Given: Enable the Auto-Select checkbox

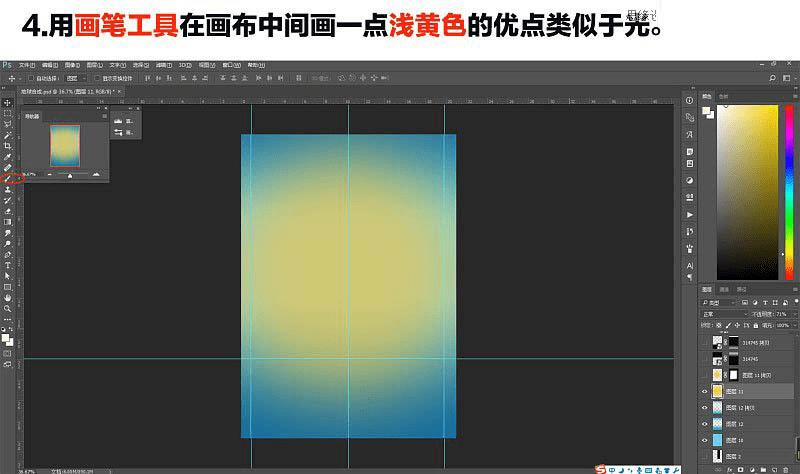Looking at the screenshot, I should (x=31, y=78).
